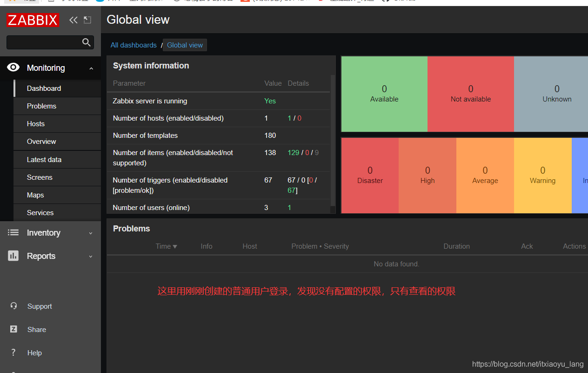Click the Monitoring eye icon
588x373 pixels.
click(13, 68)
